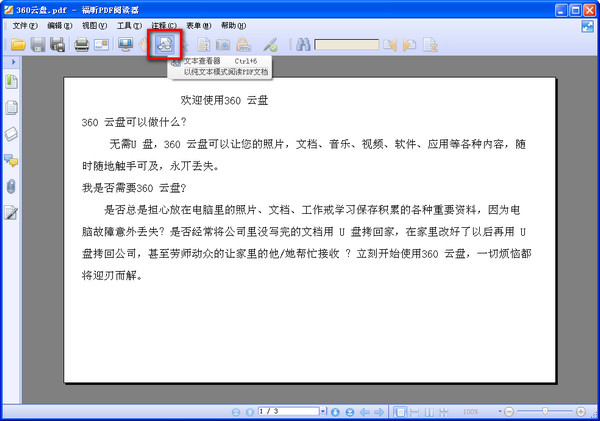Open the 文件 menu
The height and width of the screenshot is (421, 600).
point(25,26)
